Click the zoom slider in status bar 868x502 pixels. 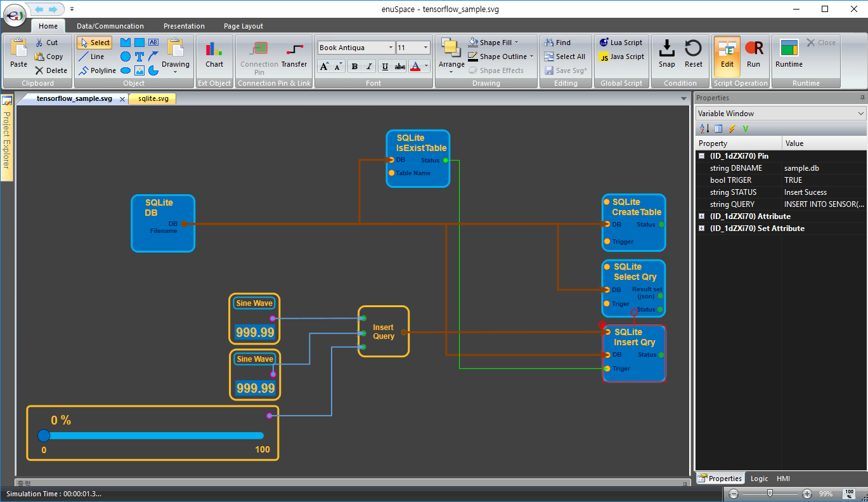[x=770, y=493]
